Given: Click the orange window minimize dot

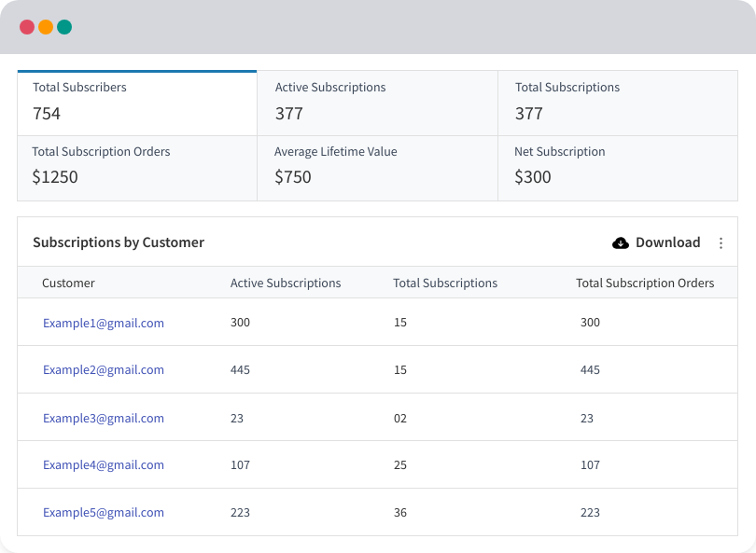Looking at the screenshot, I should click(x=46, y=27).
